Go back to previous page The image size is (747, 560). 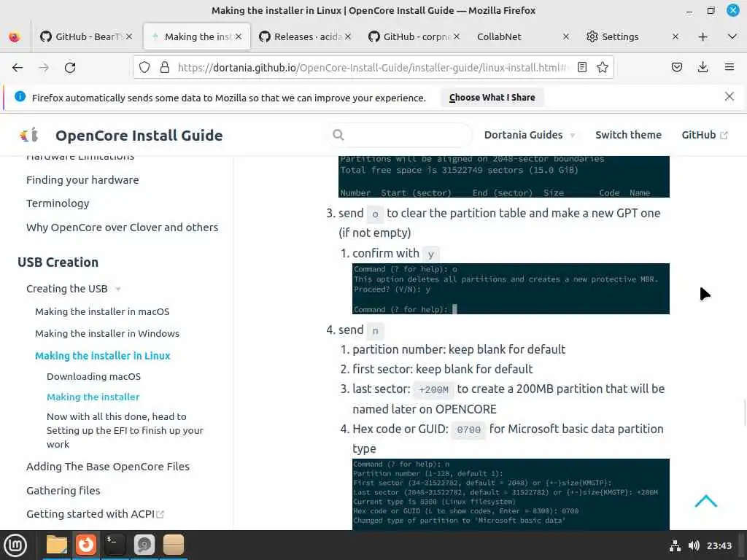18,68
